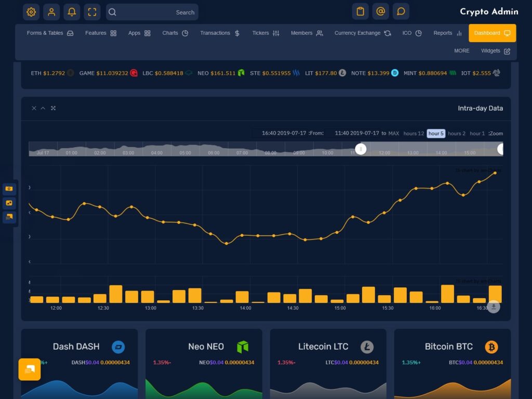Open the clipboard icon near Crypto Admin logo

360,10
